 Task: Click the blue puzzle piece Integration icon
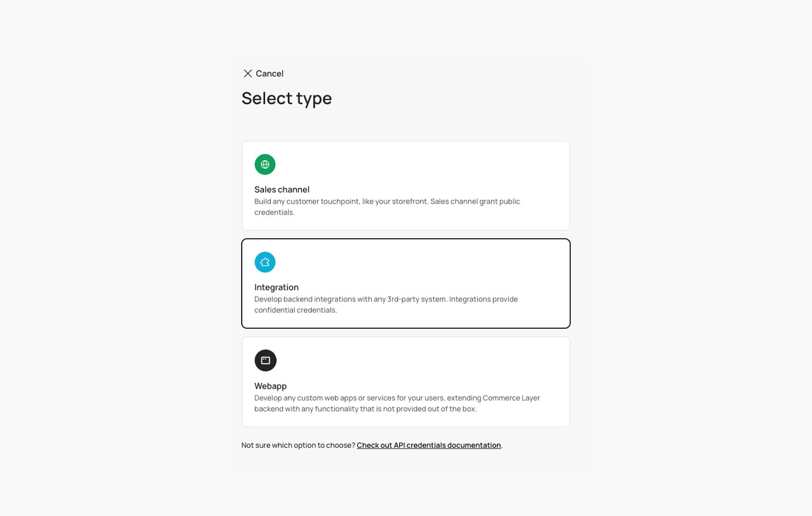[265, 262]
